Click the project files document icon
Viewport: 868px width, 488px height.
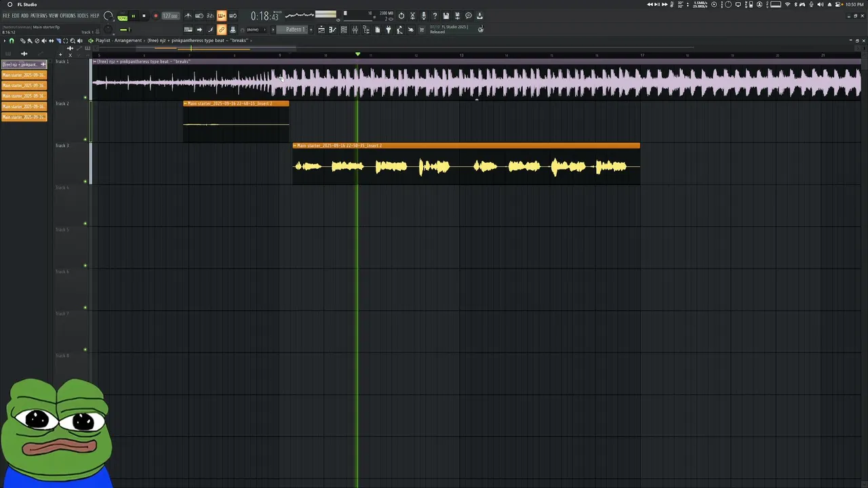click(377, 29)
